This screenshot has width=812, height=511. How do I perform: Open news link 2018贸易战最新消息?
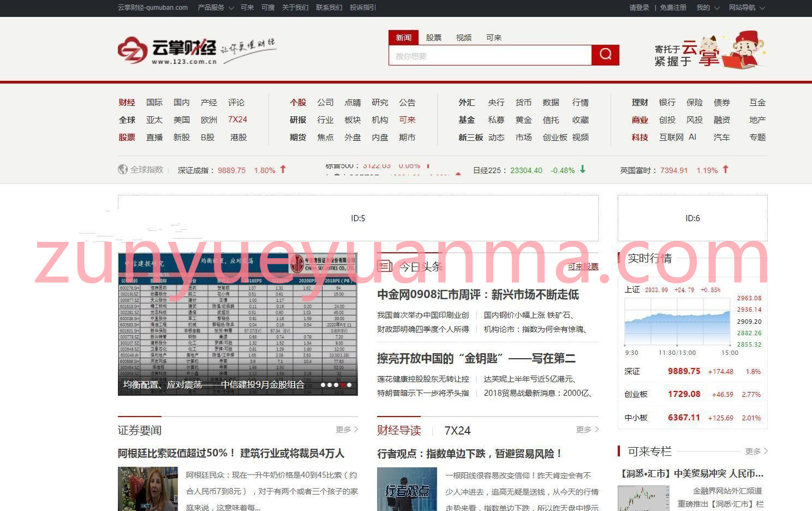[538, 393]
